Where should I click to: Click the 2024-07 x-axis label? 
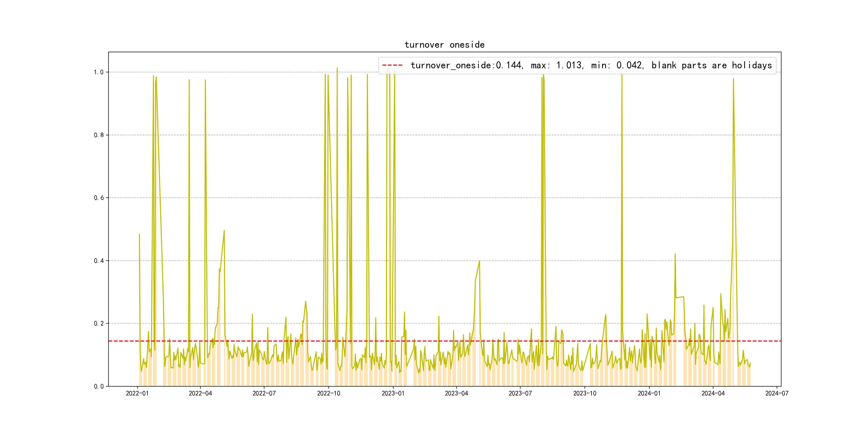pyautogui.click(x=777, y=394)
